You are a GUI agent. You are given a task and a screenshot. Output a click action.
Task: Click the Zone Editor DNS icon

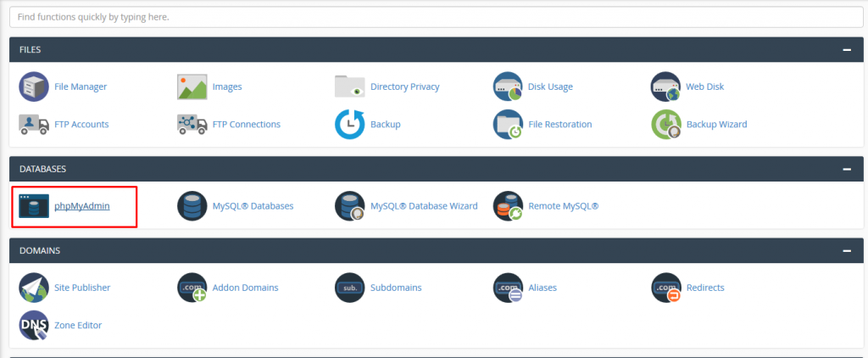(x=34, y=325)
